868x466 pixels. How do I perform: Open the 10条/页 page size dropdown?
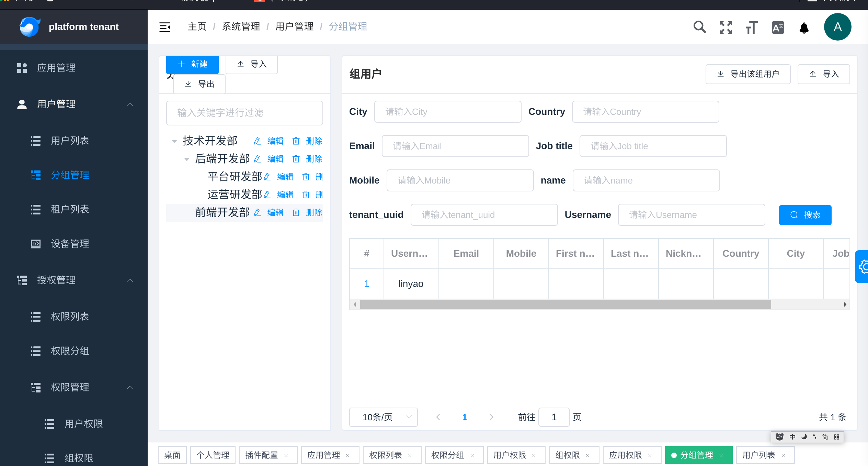pos(383,417)
